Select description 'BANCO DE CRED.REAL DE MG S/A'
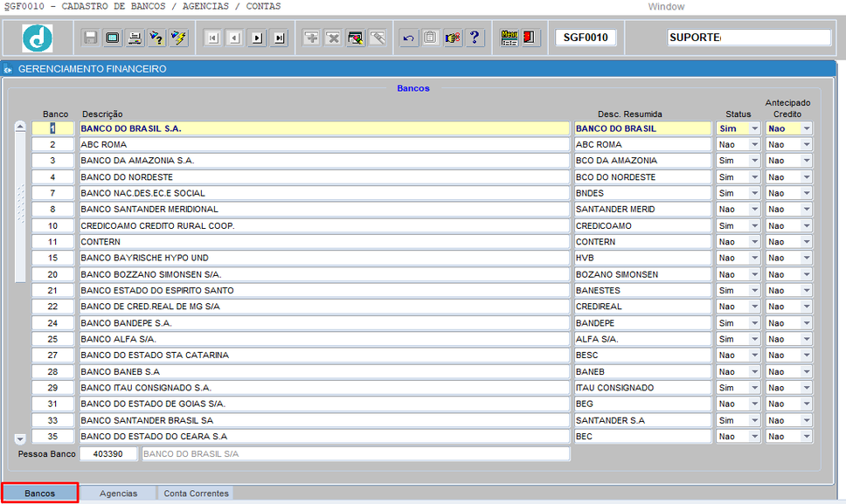 pos(324,307)
